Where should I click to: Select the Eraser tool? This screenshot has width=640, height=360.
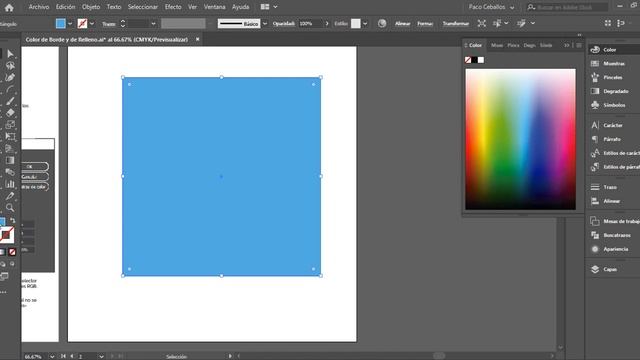click(10, 113)
